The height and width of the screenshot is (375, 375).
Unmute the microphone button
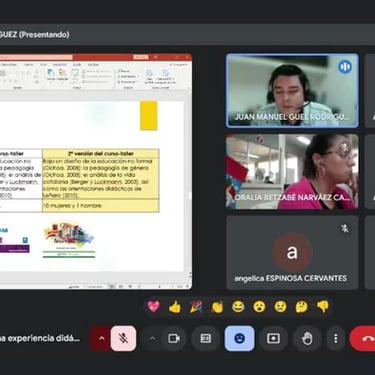[123, 338]
